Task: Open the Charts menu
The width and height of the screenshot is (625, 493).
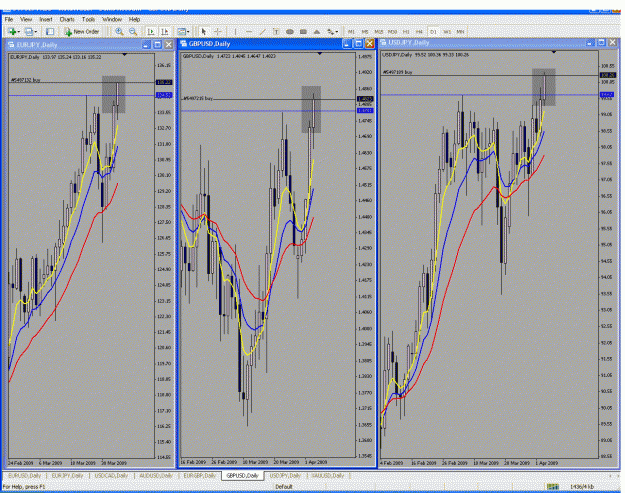Action: click(67, 19)
